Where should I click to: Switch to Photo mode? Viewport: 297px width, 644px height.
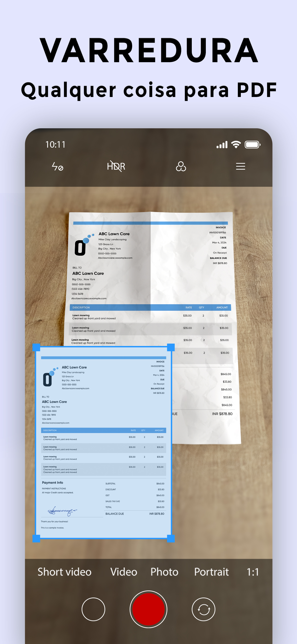coord(164,572)
